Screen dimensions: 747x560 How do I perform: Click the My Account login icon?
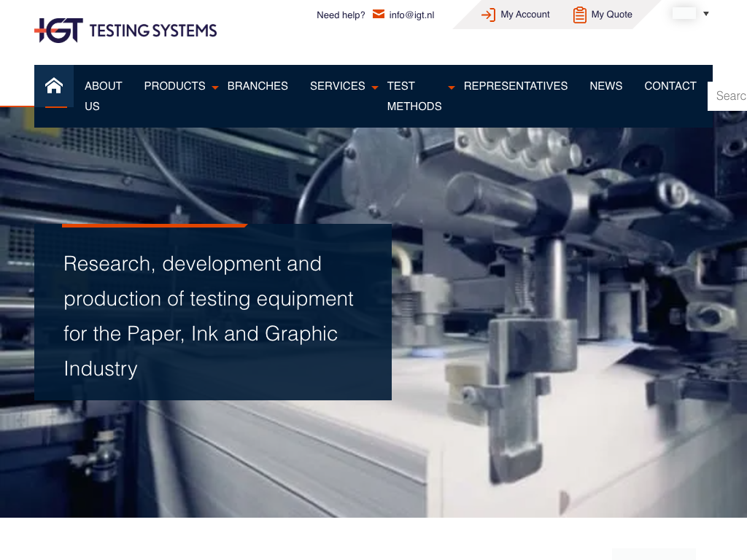(x=488, y=15)
